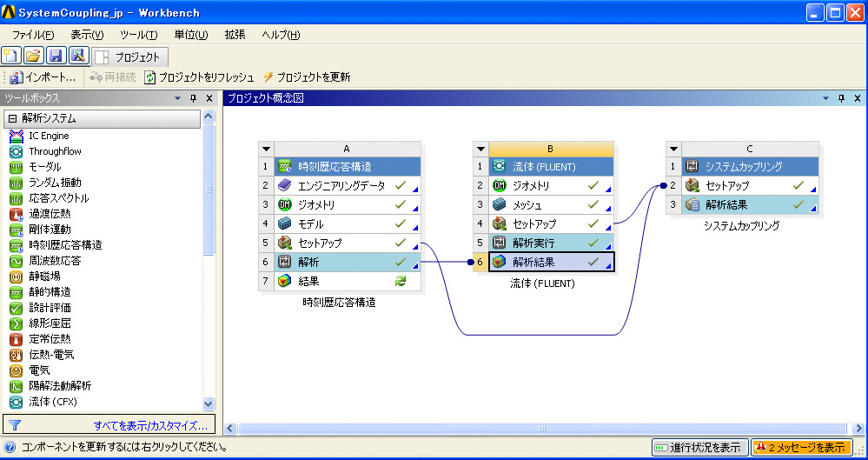Viewport: 868px width, 460px height.
Task: Open the ヘルプ(H) menu
Action: tap(281, 35)
